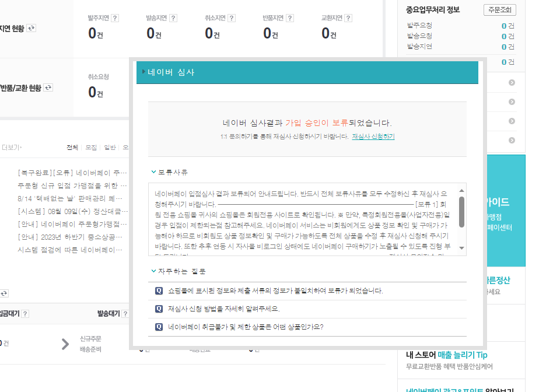Click Q icon of 쇼핑몰에 표시된 정보 question
The width and height of the screenshot is (553, 392).
159,290
